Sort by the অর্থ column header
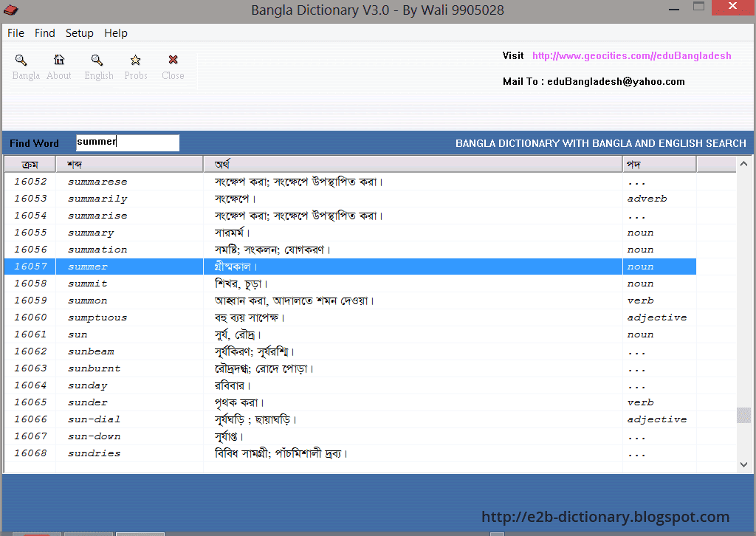 pyautogui.click(x=413, y=165)
